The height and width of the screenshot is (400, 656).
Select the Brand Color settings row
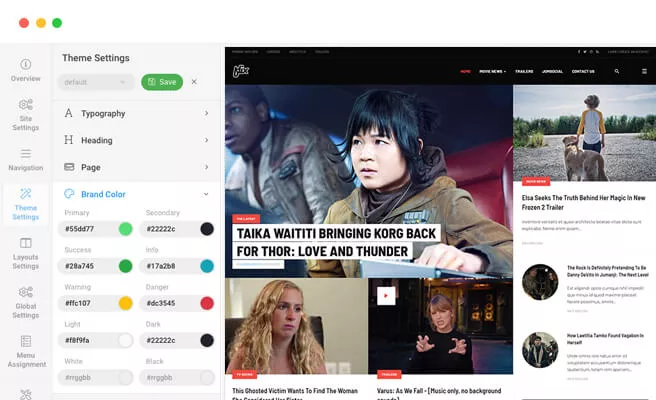[x=137, y=194]
